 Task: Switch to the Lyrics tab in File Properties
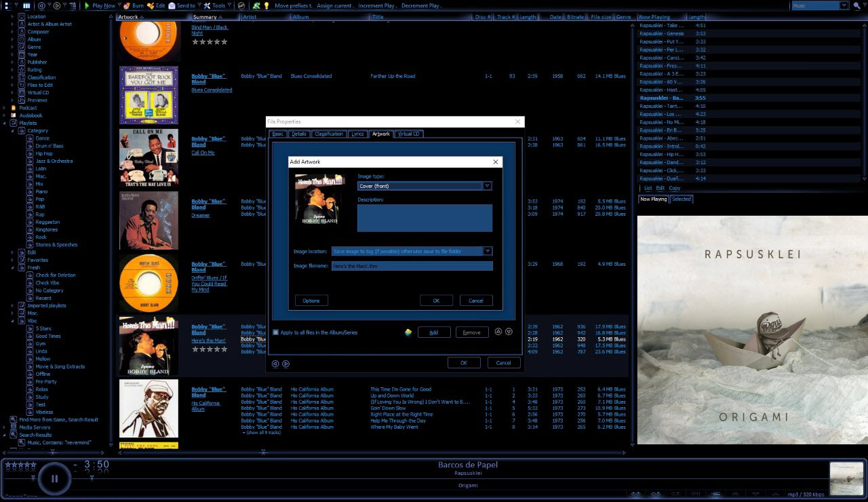(x=357, y=134)
